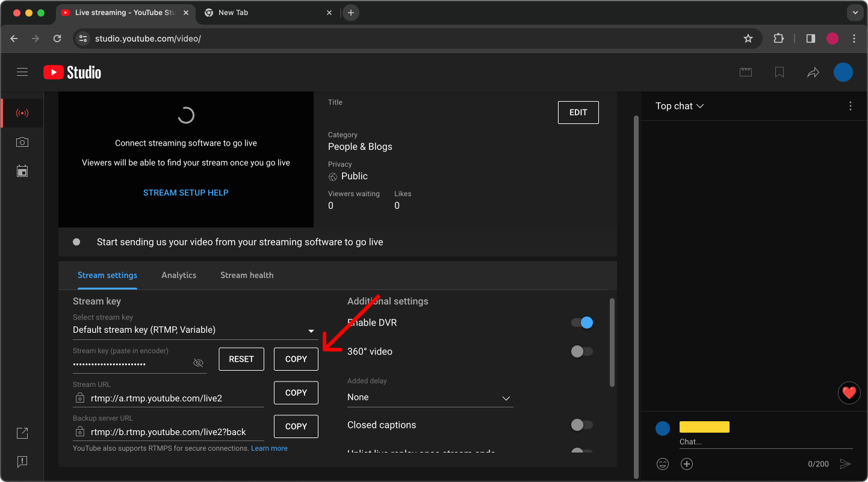Click the Send feedback icon in the sidebar
This screenshot has width=868, height=482.
22,462
